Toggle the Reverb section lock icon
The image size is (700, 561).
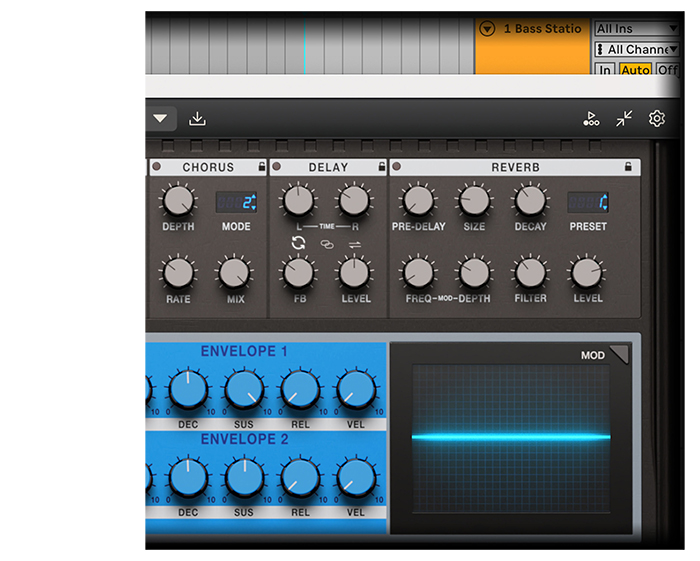[x=627, y=167]
